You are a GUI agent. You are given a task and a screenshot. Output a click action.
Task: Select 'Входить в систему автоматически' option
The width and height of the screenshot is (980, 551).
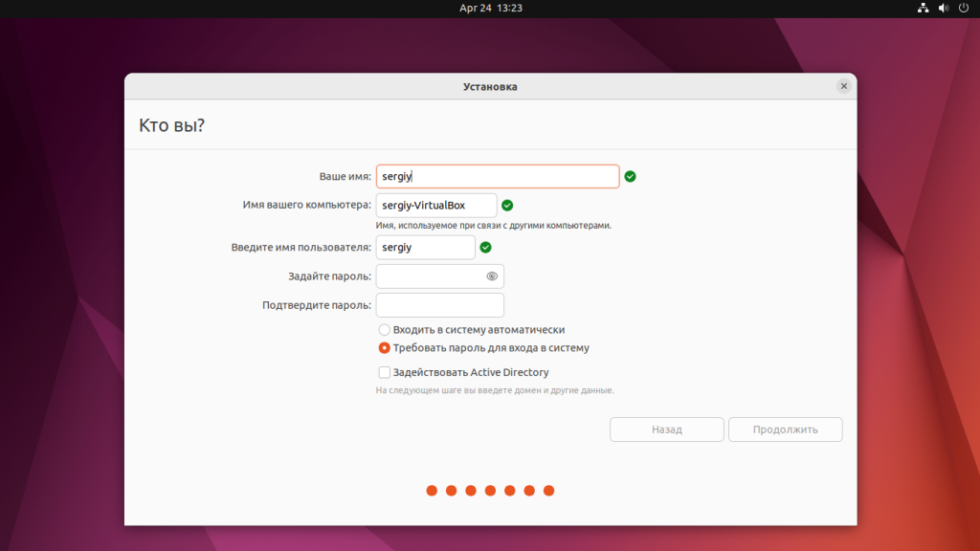click(x=385, y=329)
